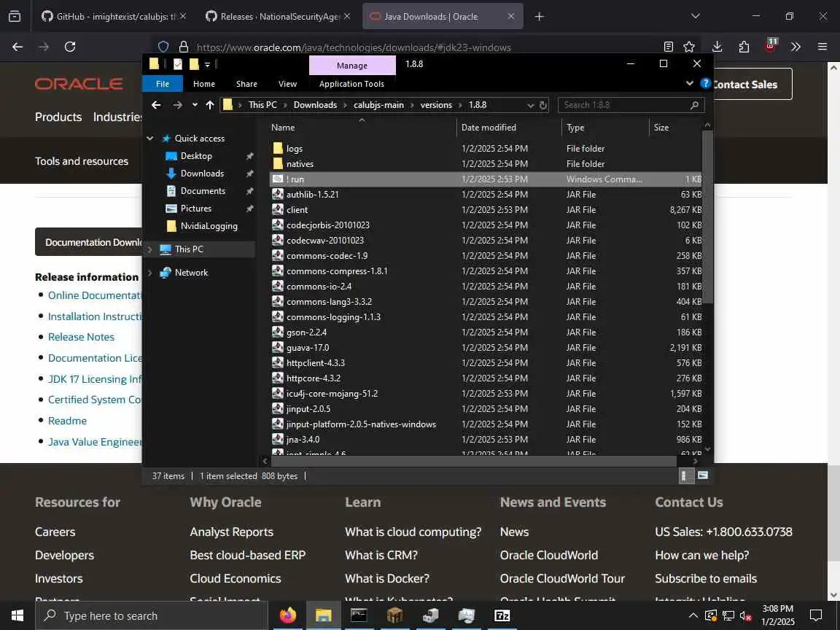Click the Windows taskbar search box
This screenshot has height=630, width=840.
tap(151, 615)
